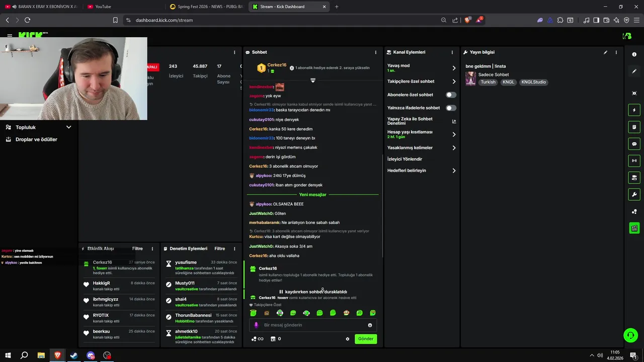This screenshot has width=644, height=362.
Task: Click user yusufisme in Denetim Eylemleri
Action: tap(186, 262)
